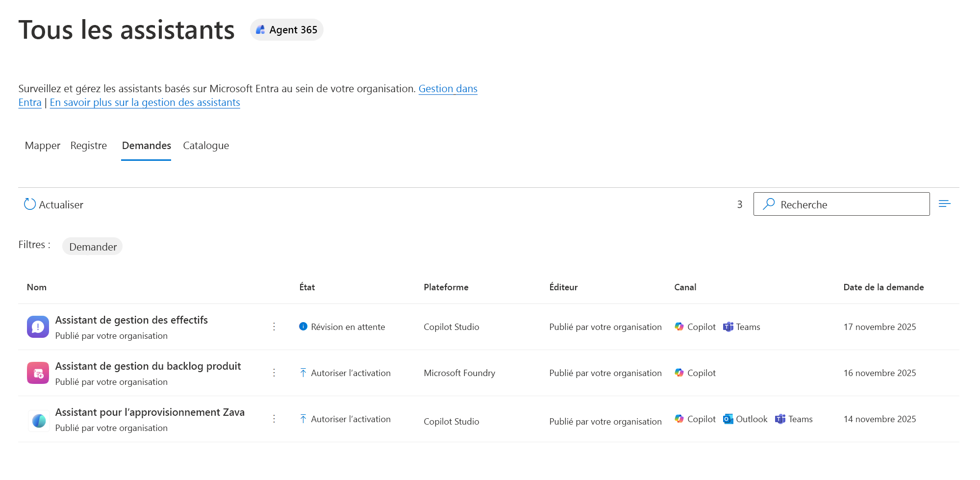The height and width of the screenshot is (480, 980).
Task: Sort by Date de la demande header
Action: [x=883, y=287]
